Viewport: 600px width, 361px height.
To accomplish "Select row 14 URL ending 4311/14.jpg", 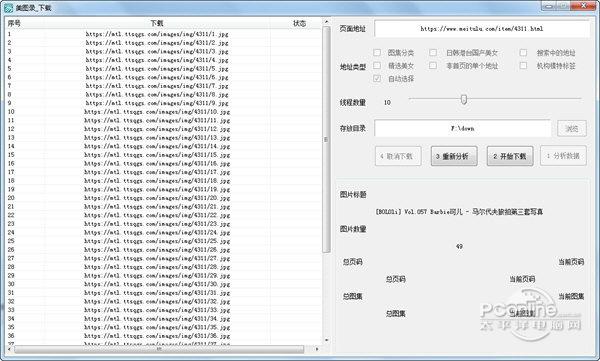I will pos(157,146).
